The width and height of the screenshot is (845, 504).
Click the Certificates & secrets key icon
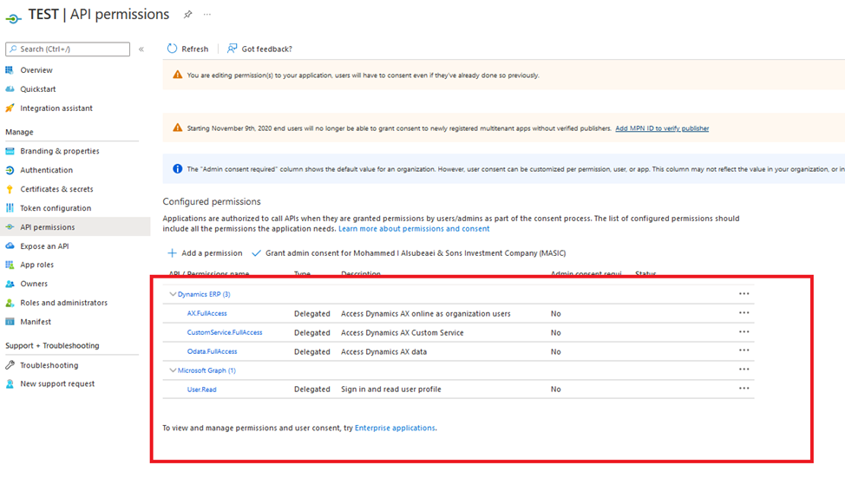pyautogui.click(x=10, y=189)
